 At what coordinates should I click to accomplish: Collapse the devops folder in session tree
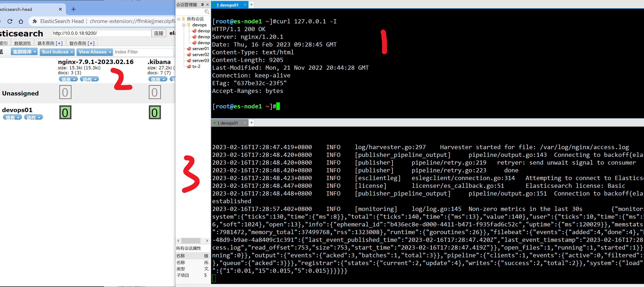click(184, 25)
